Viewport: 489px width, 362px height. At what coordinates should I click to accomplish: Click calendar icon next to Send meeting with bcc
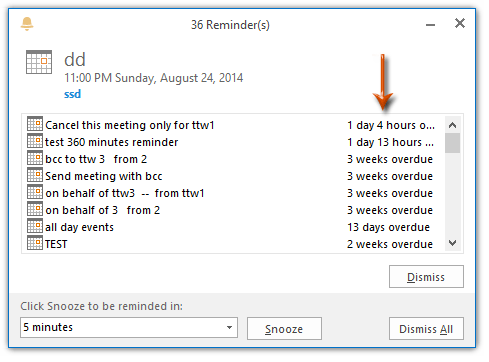tap(35, 175)
